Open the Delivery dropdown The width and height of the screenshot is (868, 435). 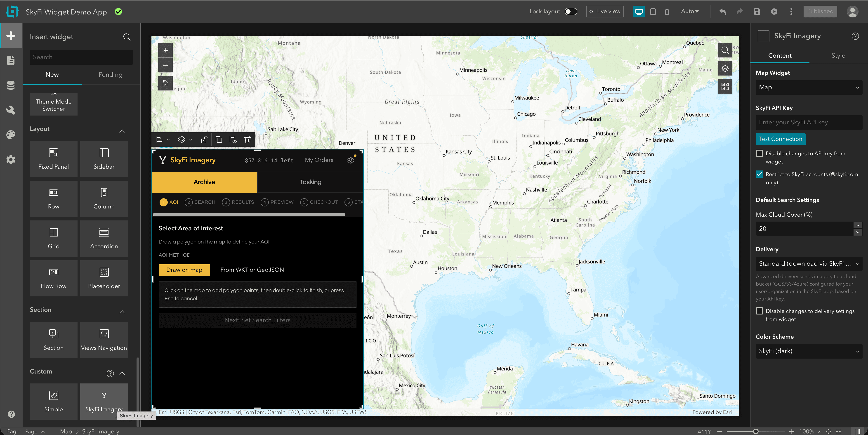point(809,263)
